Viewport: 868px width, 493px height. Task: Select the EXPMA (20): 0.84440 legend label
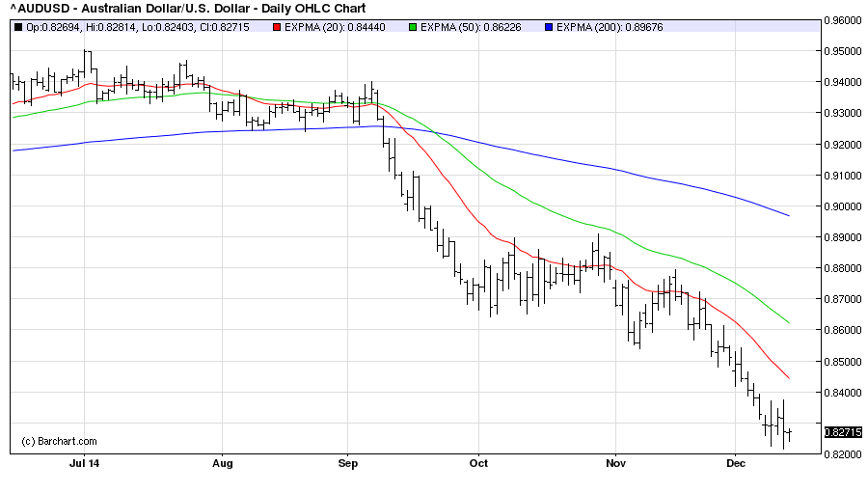[x=326, y=26]
